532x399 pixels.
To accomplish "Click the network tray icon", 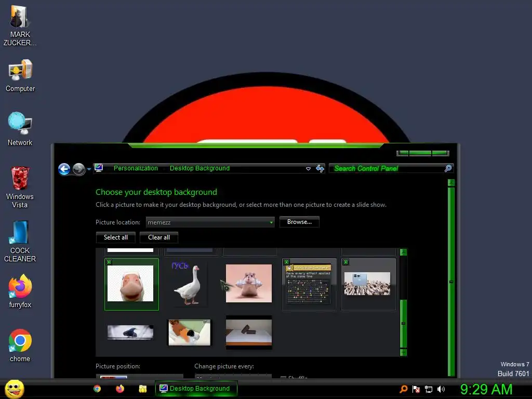I will pos(429,389).
